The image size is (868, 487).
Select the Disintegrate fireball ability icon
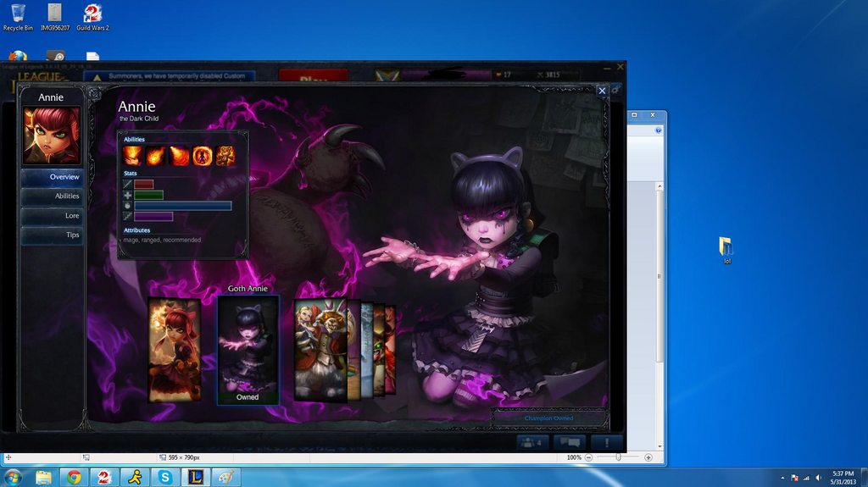point(156,156)
